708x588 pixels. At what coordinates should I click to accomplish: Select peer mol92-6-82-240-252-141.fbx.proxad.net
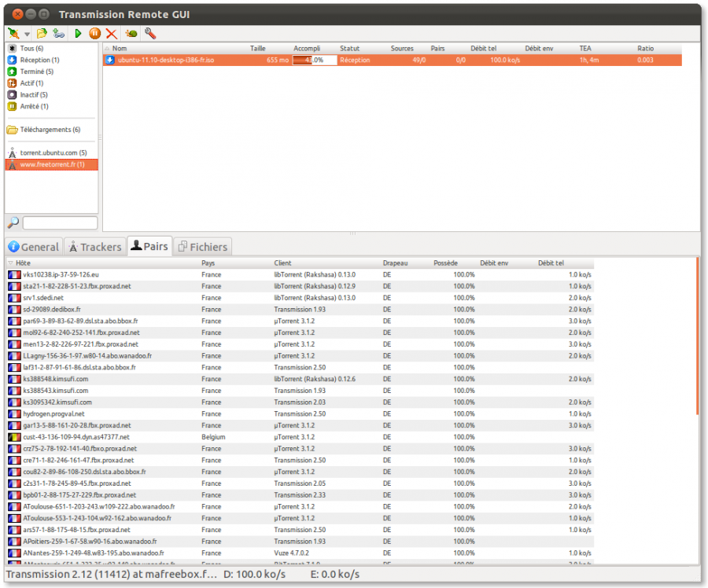(x=81, y=333)
